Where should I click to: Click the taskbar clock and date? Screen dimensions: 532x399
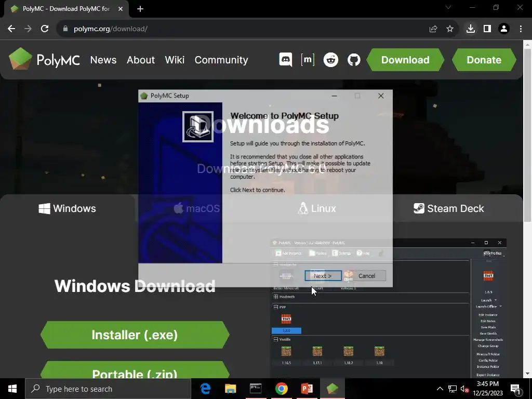tap(488, 389)
